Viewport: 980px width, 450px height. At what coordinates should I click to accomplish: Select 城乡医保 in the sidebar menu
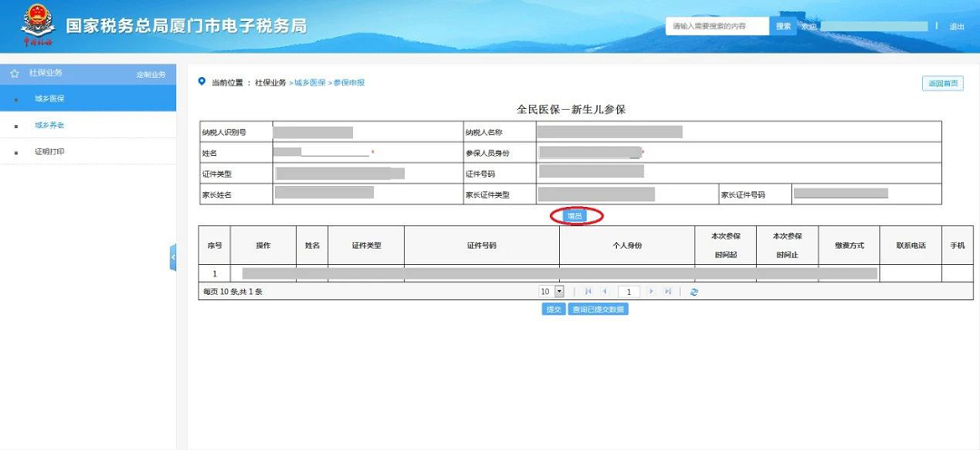click(88, 99)
